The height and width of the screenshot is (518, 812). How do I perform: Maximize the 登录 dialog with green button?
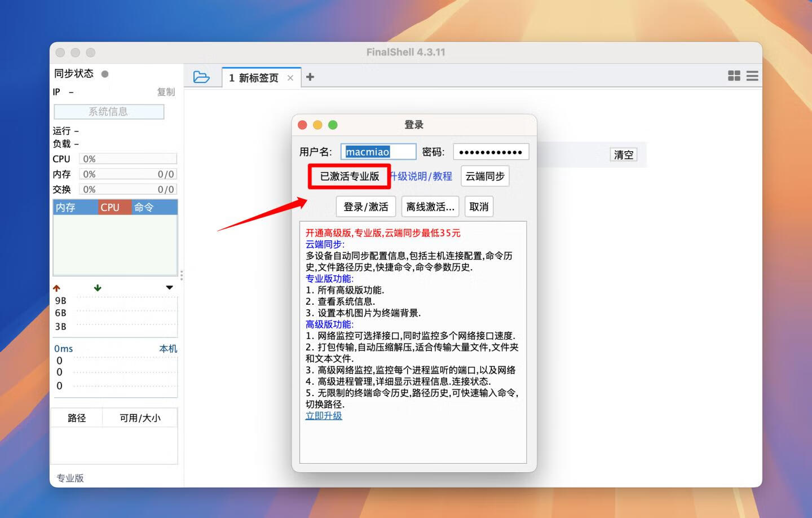(x=333, y=125)
